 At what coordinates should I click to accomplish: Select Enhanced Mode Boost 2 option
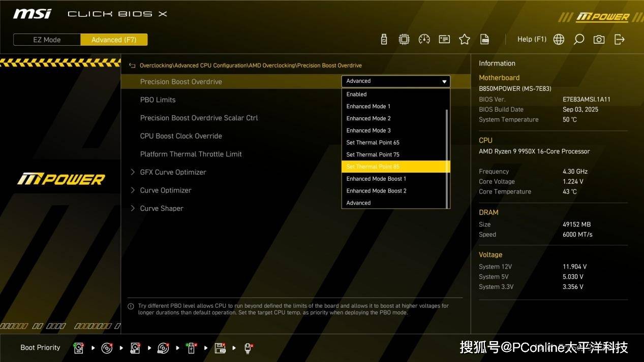pyautogui.click(x=377, y=191)
